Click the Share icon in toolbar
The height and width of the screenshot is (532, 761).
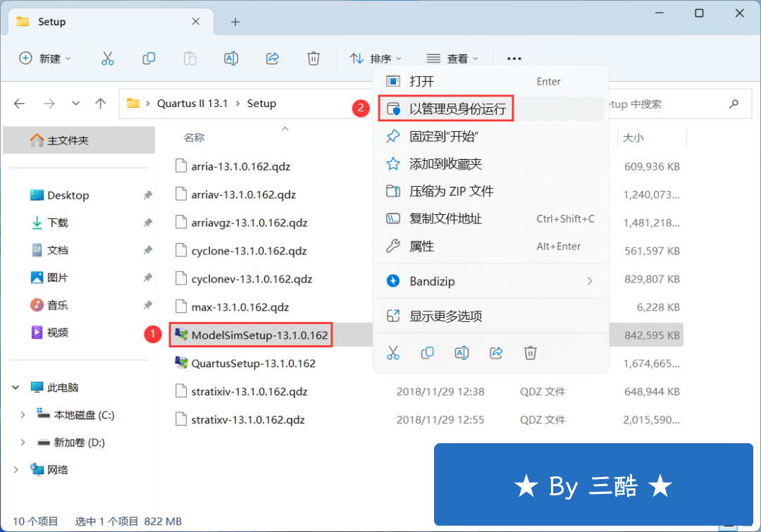tap(273, 58)
